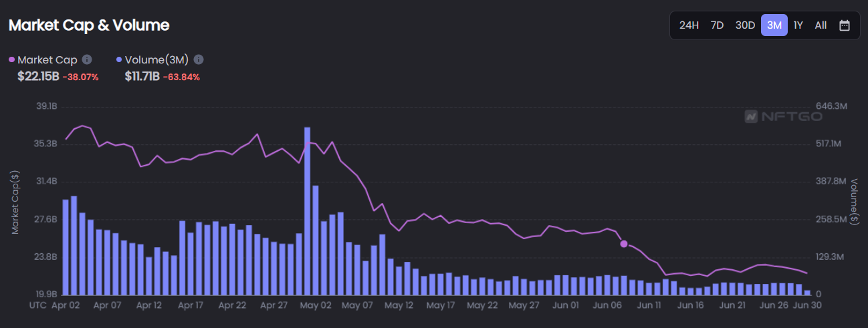868x328 pixels.
Task: Select the 24H time range
Action: pos(689,25)
